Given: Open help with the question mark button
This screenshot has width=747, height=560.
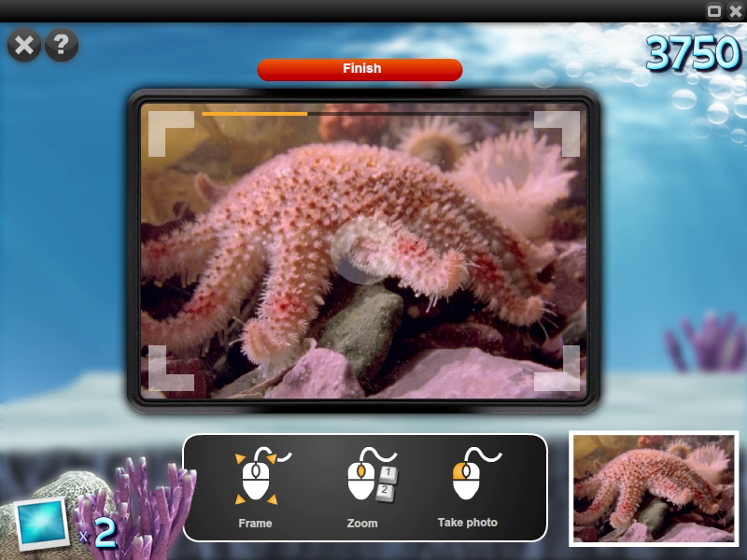Looking at the screenshot, I should [x=62, y=44].
